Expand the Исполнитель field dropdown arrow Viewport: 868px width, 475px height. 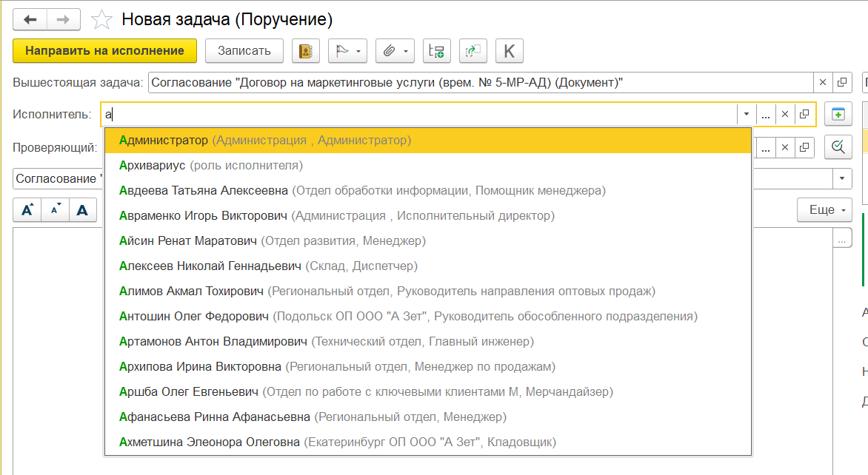pos(747,115)
